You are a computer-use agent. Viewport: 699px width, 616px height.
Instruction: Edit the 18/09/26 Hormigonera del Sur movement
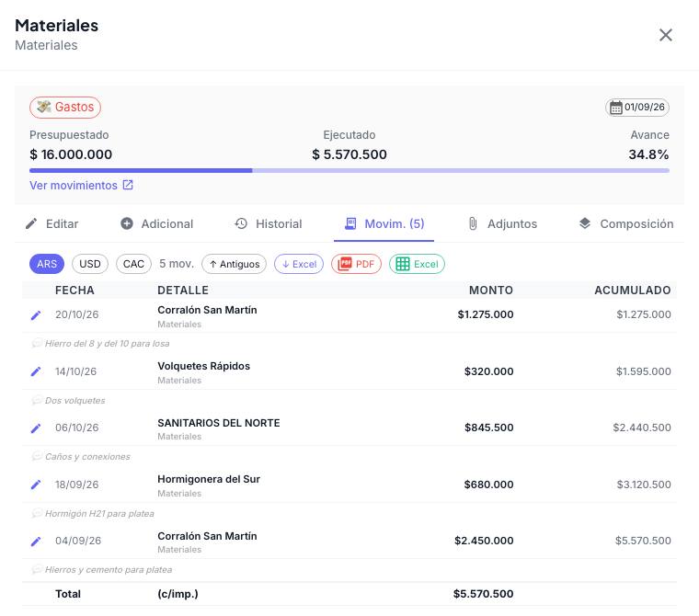coord(36,485)
